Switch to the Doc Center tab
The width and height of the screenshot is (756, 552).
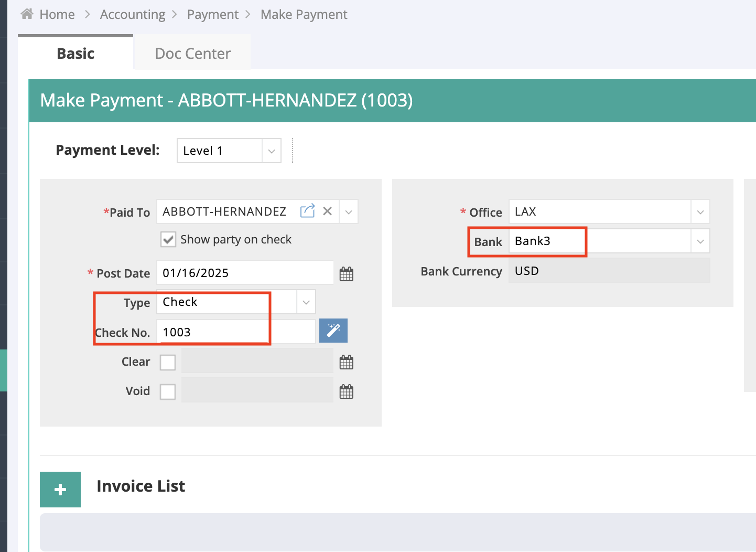pos(192,54)
